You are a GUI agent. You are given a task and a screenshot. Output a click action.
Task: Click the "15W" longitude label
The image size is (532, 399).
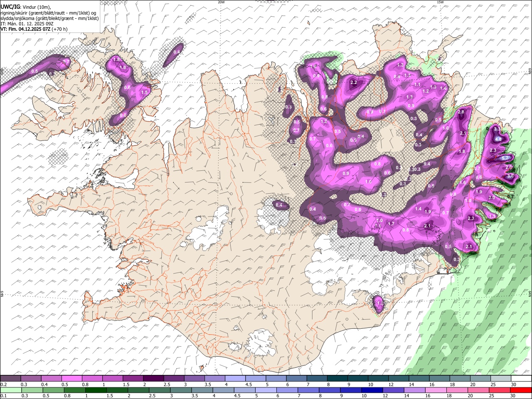pyautogui.click(x=440, y=2)
